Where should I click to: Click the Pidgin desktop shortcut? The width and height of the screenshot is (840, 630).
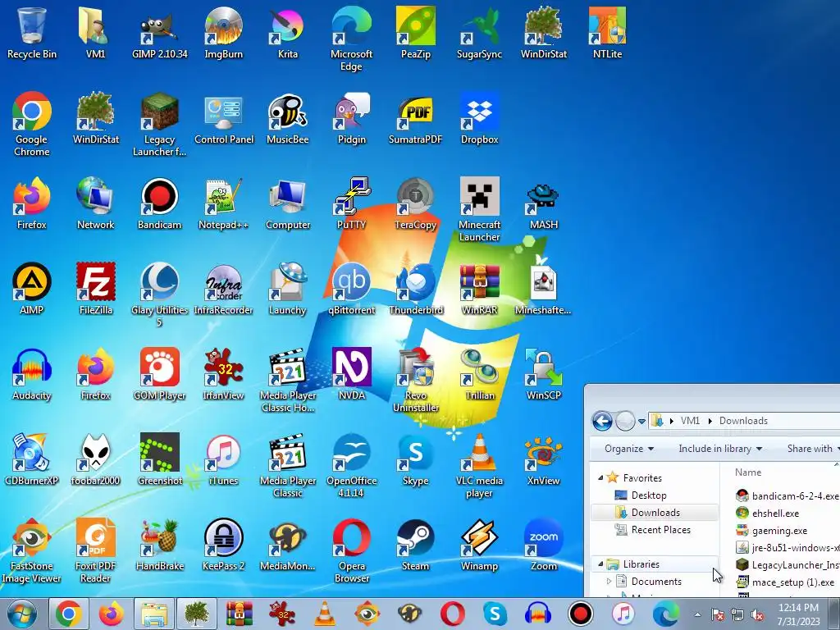click(x=352, y=118)
